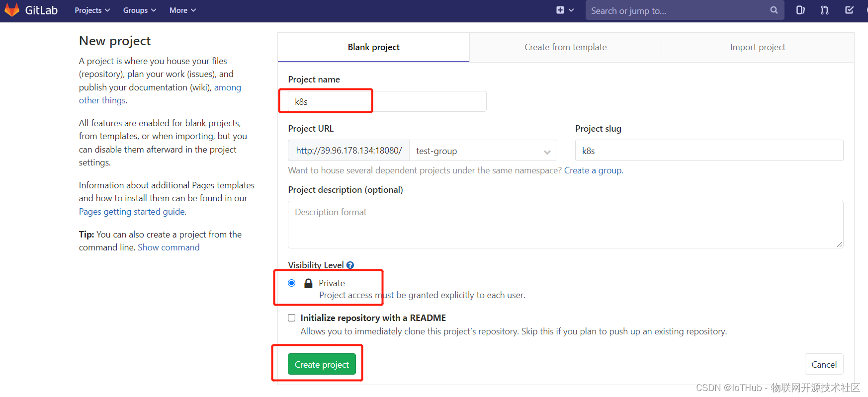Switch to the Blank project tab
The image size is (868, 397).
(x=374, y=47)
